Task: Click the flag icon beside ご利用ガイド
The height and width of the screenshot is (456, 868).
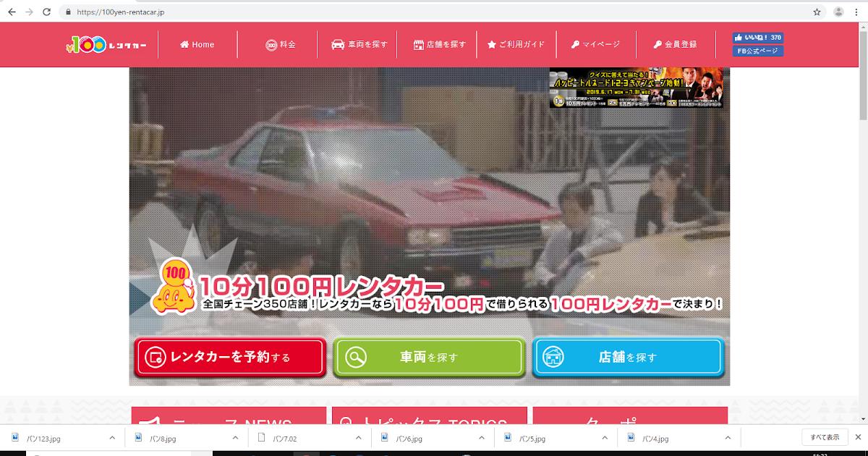Action: 494,44
